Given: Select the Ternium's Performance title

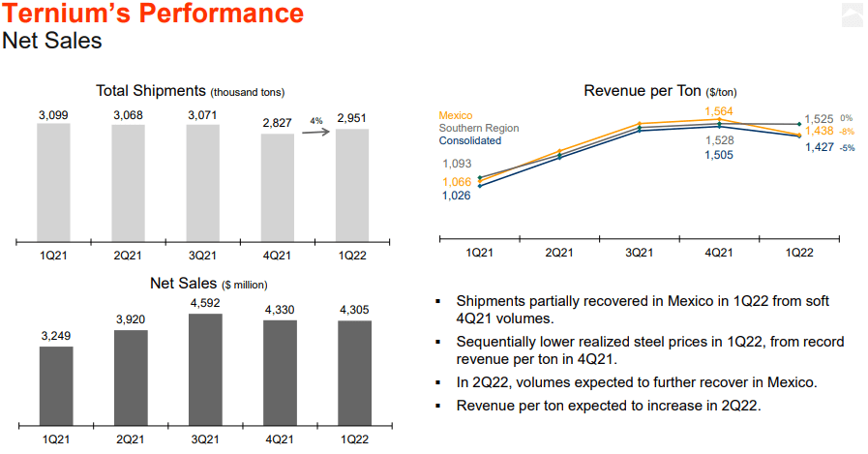Looking at the screenshot, I should point(153,14).
